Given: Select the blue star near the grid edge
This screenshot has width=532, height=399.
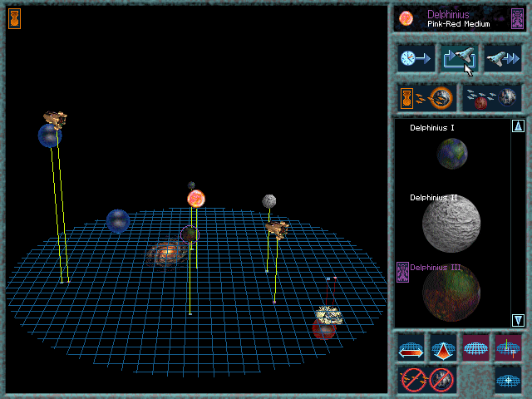Looking at the screenshot, I should [118, 221].
